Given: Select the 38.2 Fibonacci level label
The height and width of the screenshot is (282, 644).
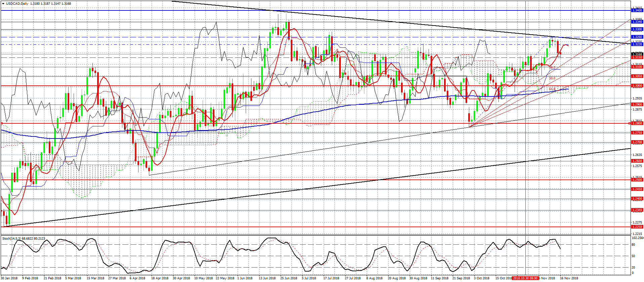Looking at the screenshot, I should pyautogui.click(x=552, y=68).
